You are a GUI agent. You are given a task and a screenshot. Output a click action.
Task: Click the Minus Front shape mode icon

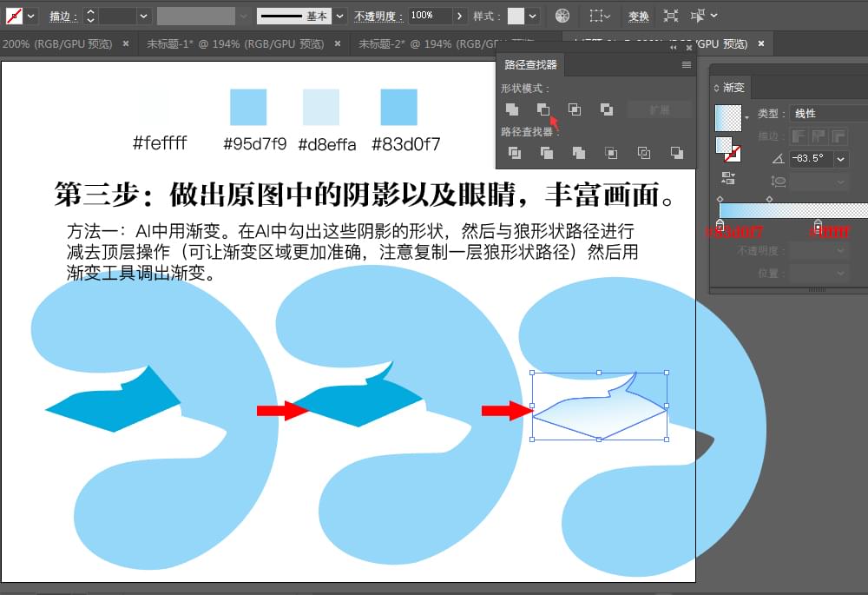(543, 109)
